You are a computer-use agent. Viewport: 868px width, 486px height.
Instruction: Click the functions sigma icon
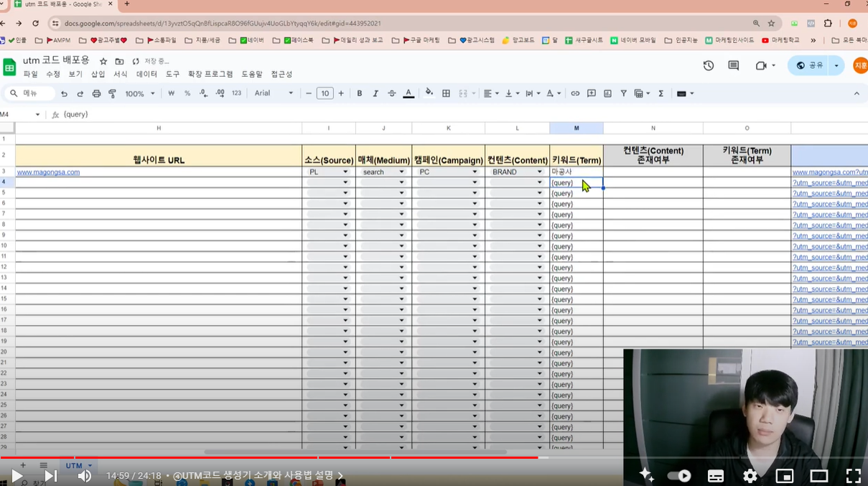[661, 93]
